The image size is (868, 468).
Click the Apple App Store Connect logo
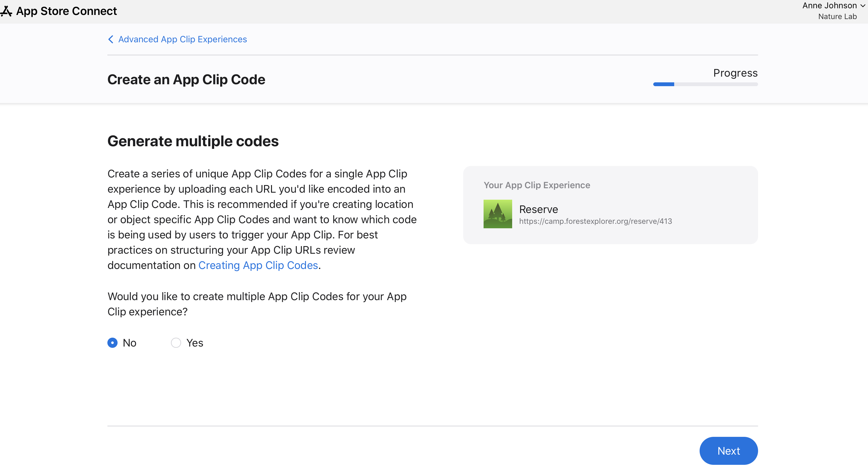click(6, 10)
